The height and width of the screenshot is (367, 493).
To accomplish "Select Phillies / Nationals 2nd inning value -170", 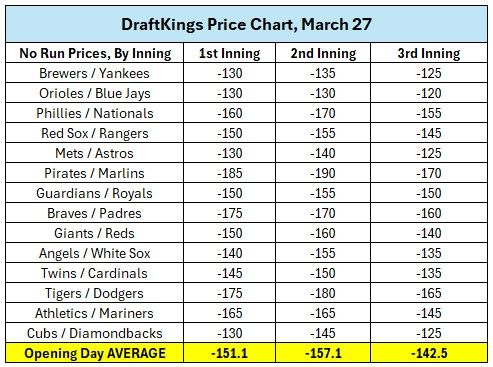I will point(323,113).
